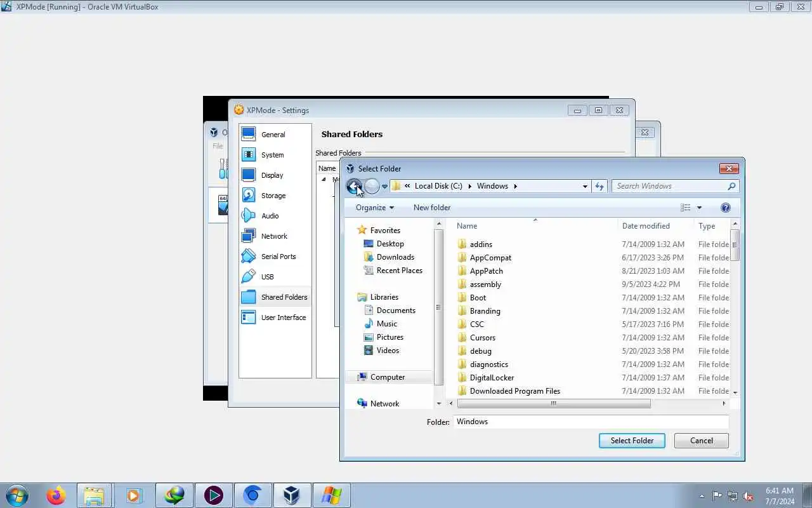
Task: Expand the address path dropdown
Action: click(x=585, y=186)
